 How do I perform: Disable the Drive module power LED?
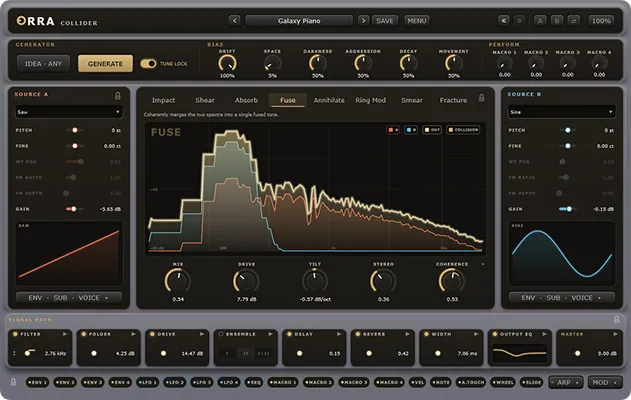coord(152,334)
